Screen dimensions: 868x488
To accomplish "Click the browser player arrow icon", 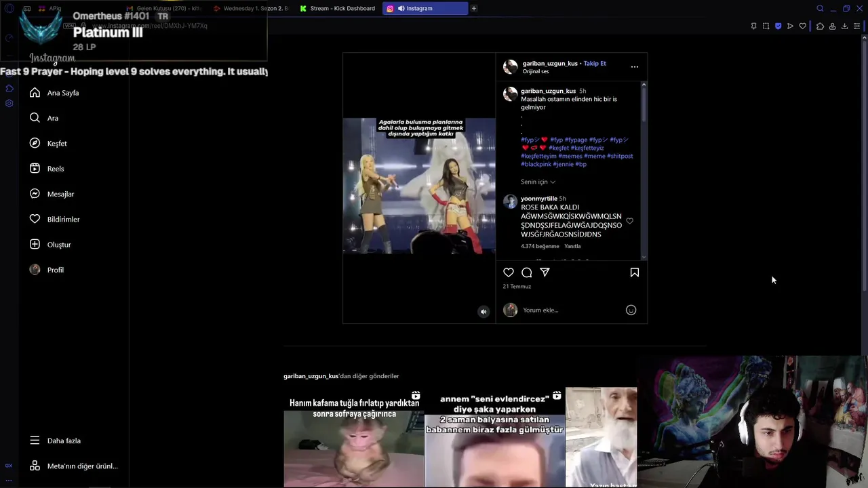I will (790, 26).
